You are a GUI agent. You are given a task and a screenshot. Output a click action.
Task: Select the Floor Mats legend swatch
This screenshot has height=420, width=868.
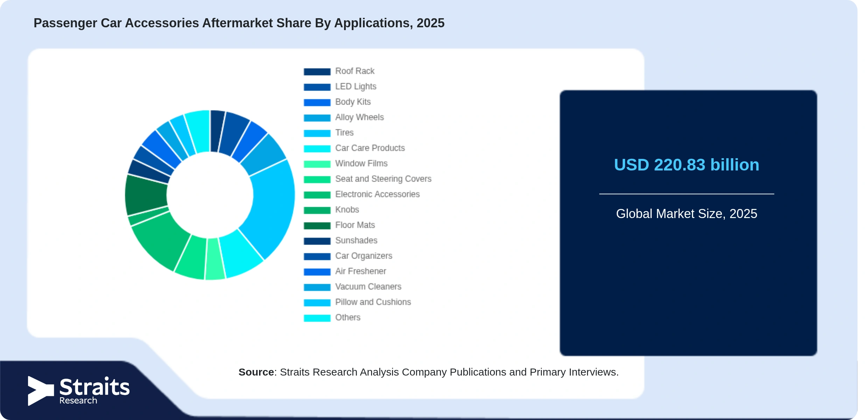[317, 226]
